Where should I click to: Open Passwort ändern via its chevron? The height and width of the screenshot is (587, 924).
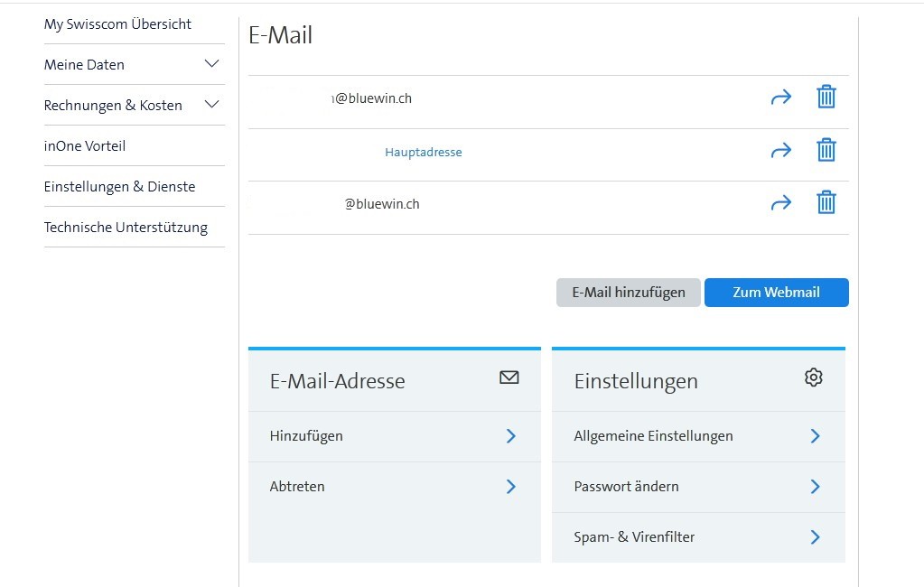(815, 486)
